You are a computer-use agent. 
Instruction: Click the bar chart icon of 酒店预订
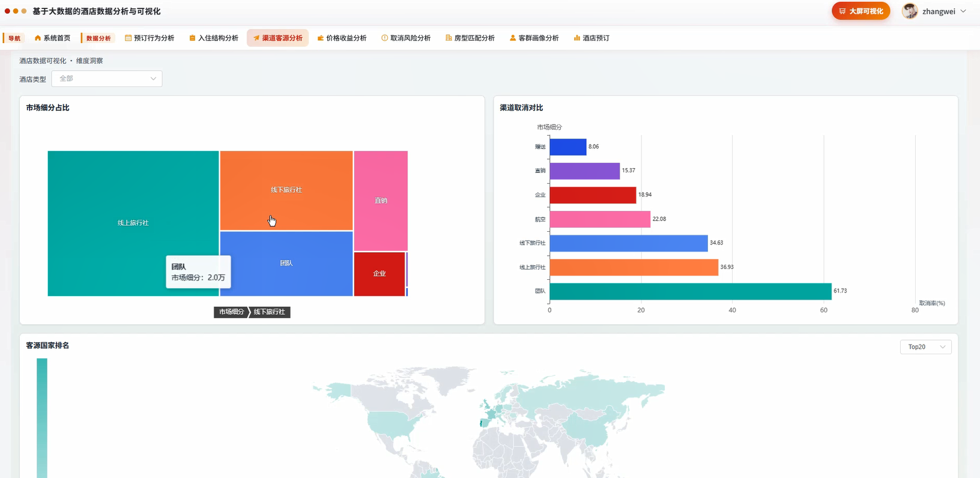(577, 38)
